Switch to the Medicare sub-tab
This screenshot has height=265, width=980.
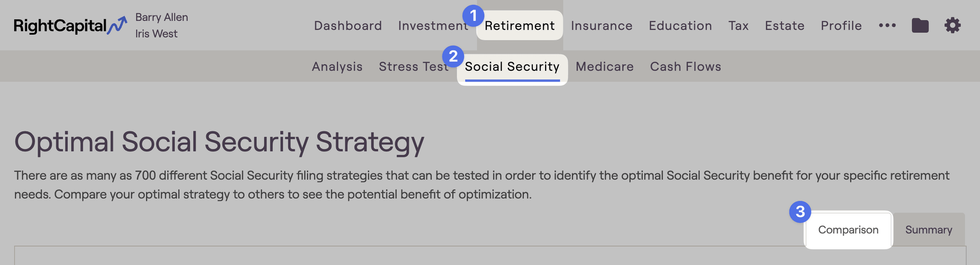click(605, 67)
